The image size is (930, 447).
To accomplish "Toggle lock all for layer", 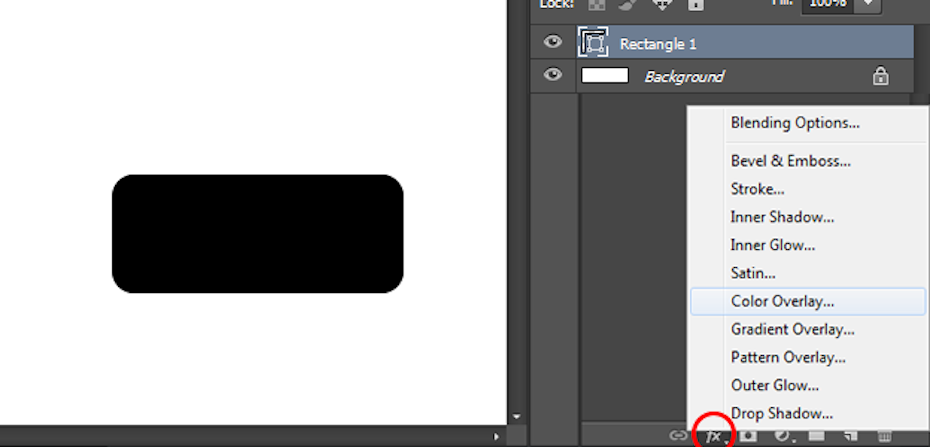I will [x=695, y=4].
